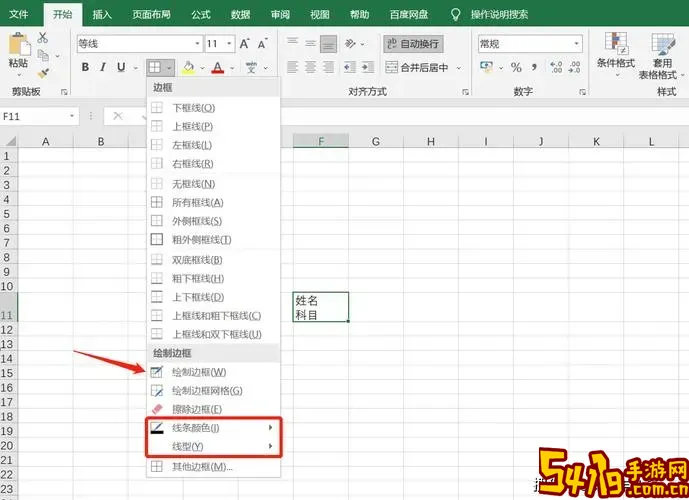Click the Increase Decimal icon
This screenshot has height=500, width=689.
(556, 67)
